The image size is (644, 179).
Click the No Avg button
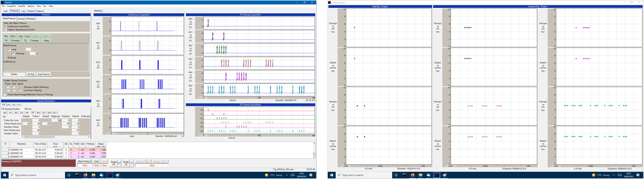tap(31, 74)
